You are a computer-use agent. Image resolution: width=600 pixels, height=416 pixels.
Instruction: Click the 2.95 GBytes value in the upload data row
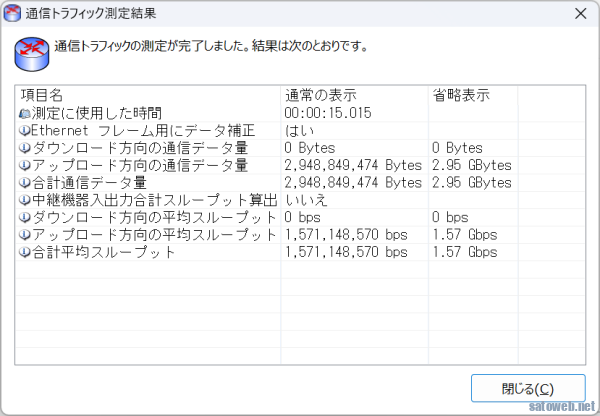coord(472,165)
